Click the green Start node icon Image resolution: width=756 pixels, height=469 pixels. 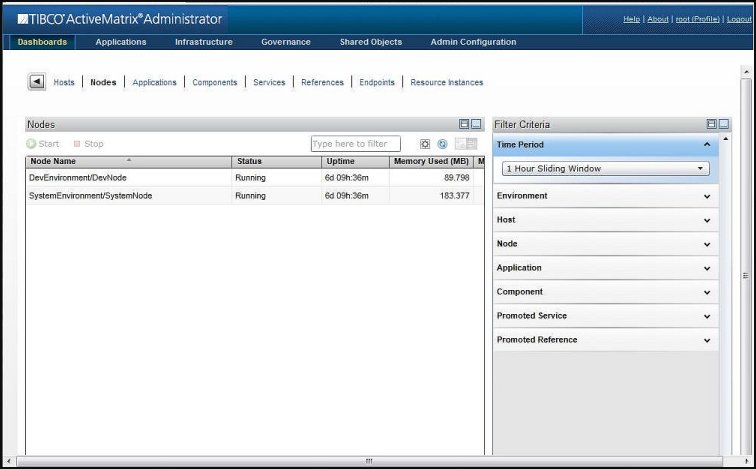point(32,144)
